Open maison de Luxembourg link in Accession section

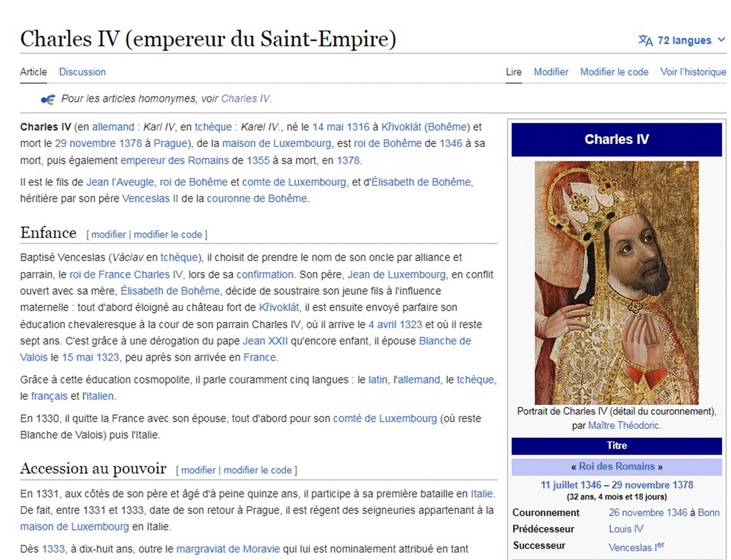(x=74, y=527)
